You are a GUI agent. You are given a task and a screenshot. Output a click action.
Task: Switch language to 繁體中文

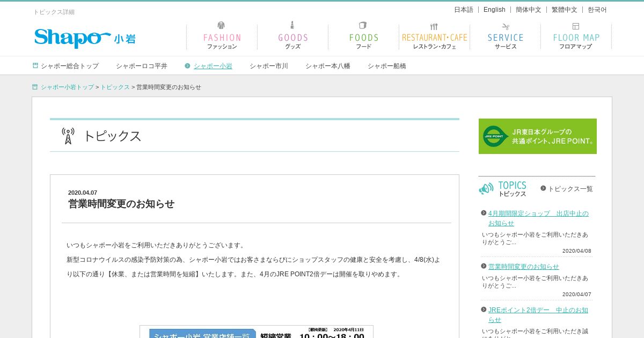(x=565, y=10)
